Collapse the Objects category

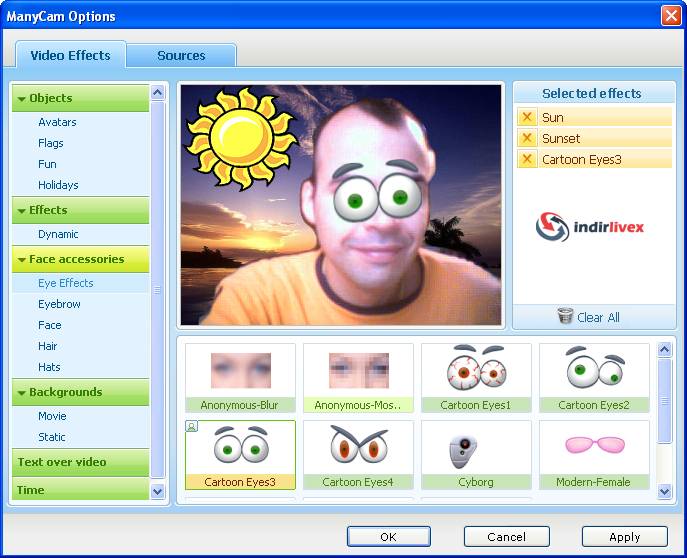pyautogui.click(x=81, y=98)
